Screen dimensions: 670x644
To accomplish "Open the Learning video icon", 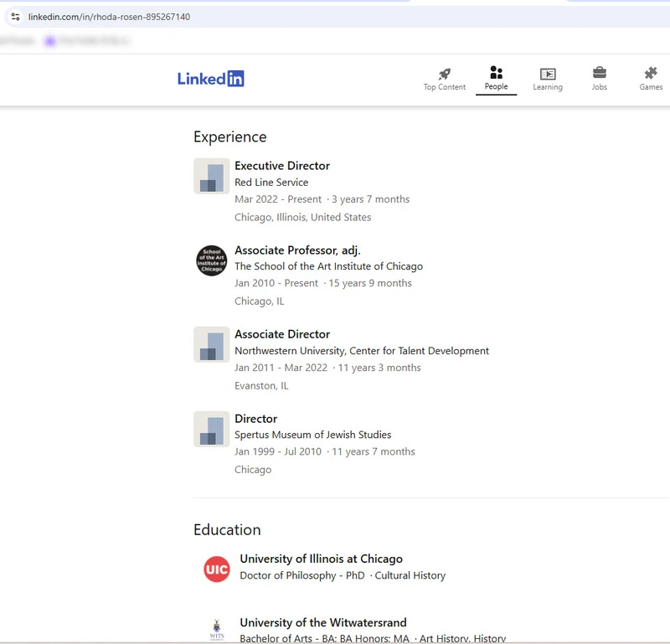I will (x=548, y=74).
